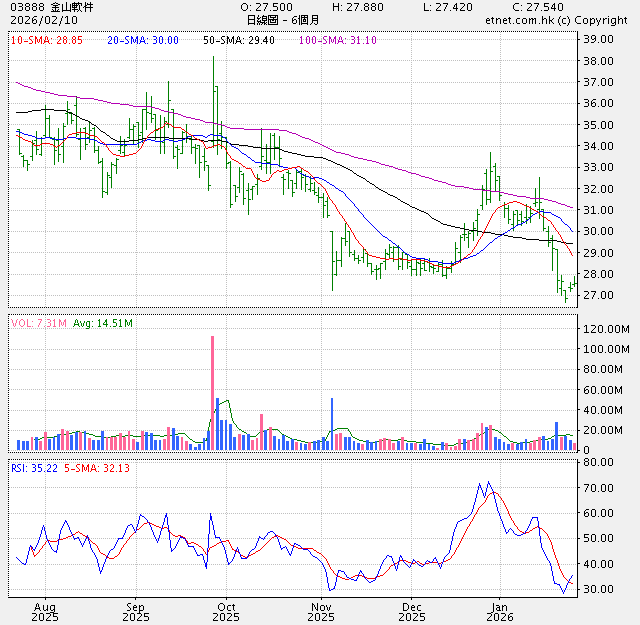This screenshot has height=625, width=640.
Task: Click the 120.00M volume axis label
Action: pos(604,329)
